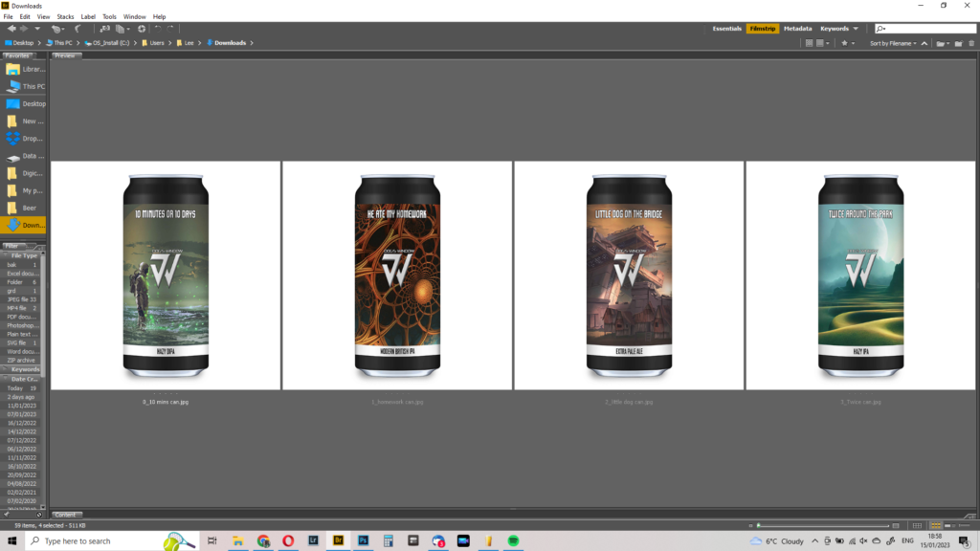Click the boomerang return-to-app icon
Viewport: 980px width, 551px height.
(78, 29)
